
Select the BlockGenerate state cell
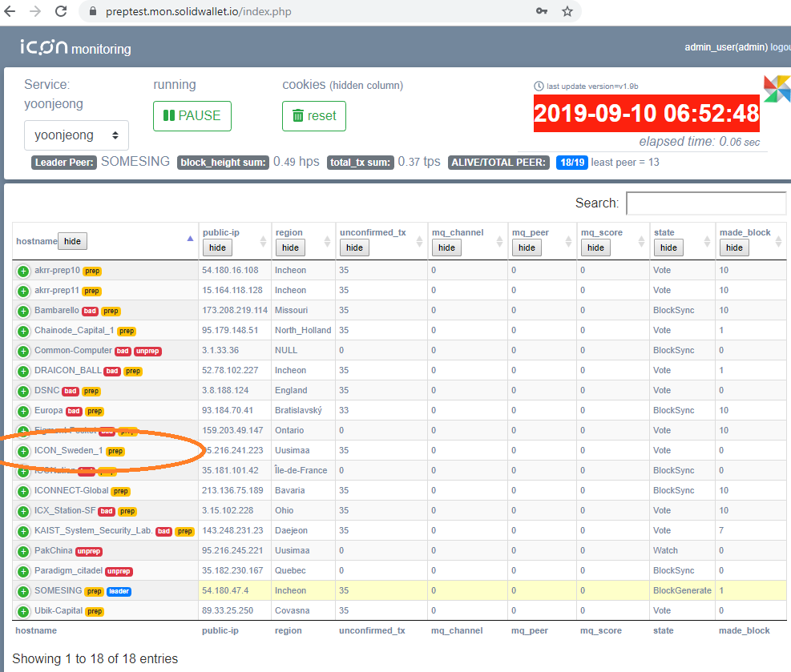(x=682, y=590)
